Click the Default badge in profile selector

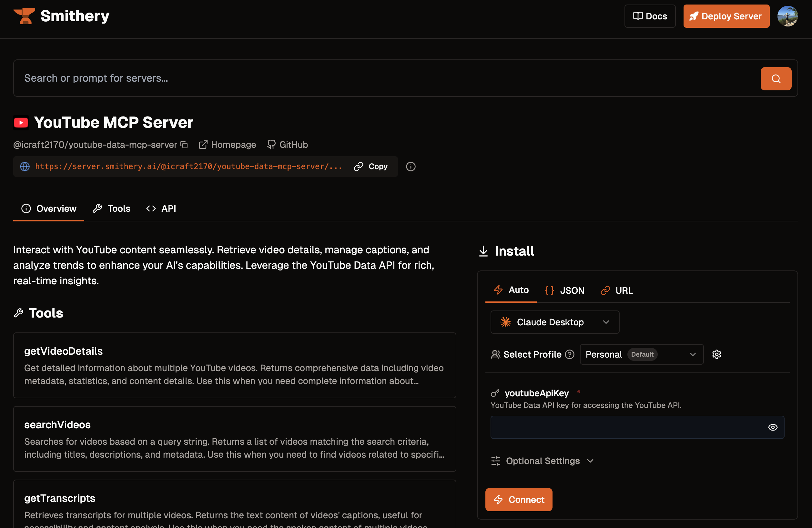[x=642, y=354]
